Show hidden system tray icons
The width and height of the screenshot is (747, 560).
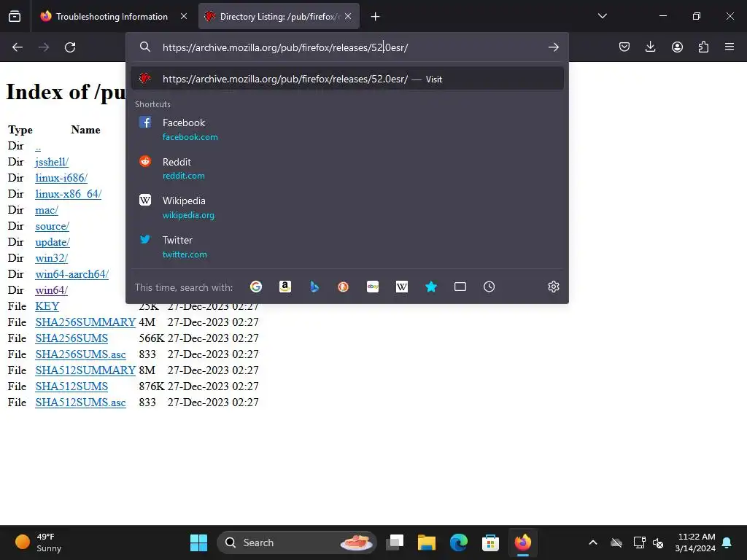coord(592,542)
